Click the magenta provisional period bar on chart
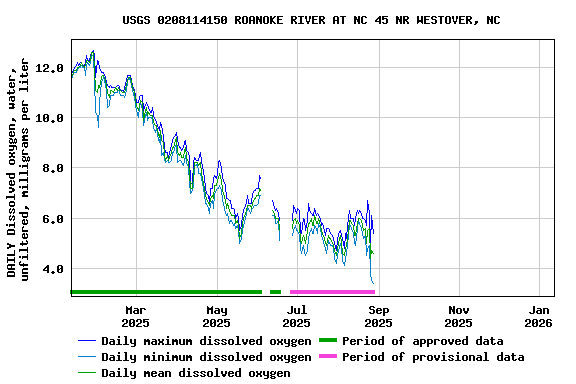 tap(332, 292)
